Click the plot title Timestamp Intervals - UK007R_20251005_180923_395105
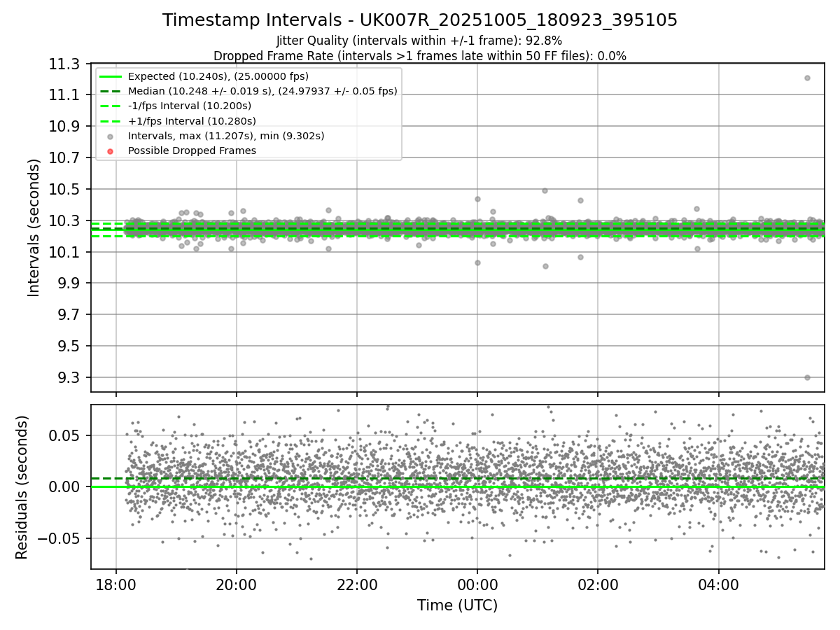Viewport: 840px width, 630px height. pos(420,20)
